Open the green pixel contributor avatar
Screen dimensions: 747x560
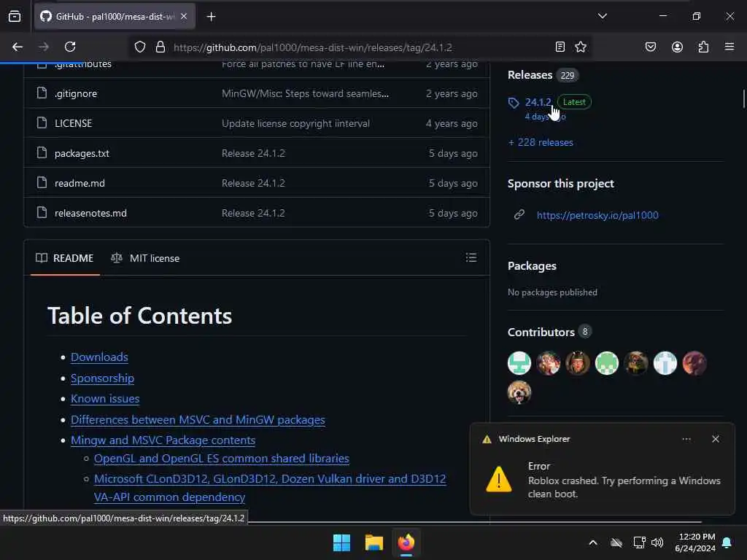point(606,363)
